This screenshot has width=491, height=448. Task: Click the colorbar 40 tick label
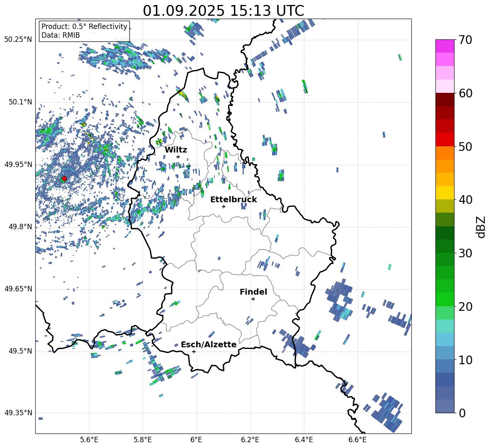[x=465, y=200]
